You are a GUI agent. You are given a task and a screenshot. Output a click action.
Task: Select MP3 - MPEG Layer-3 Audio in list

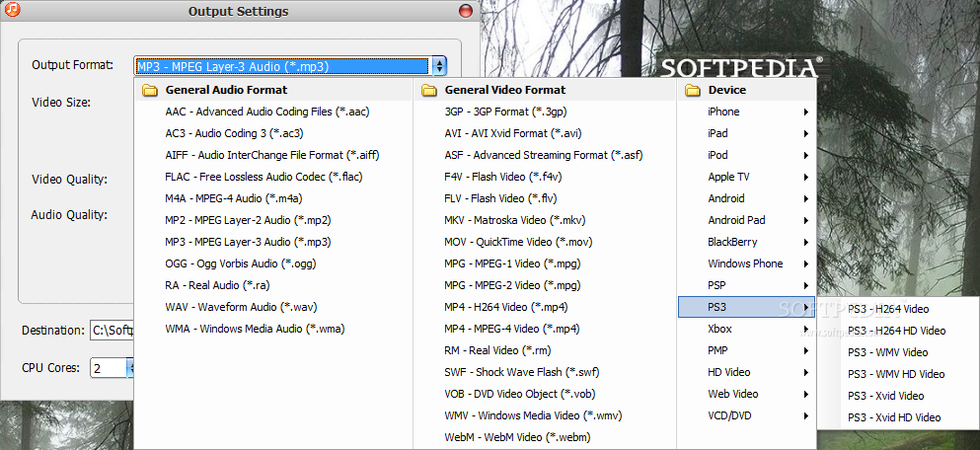[248, 242]
